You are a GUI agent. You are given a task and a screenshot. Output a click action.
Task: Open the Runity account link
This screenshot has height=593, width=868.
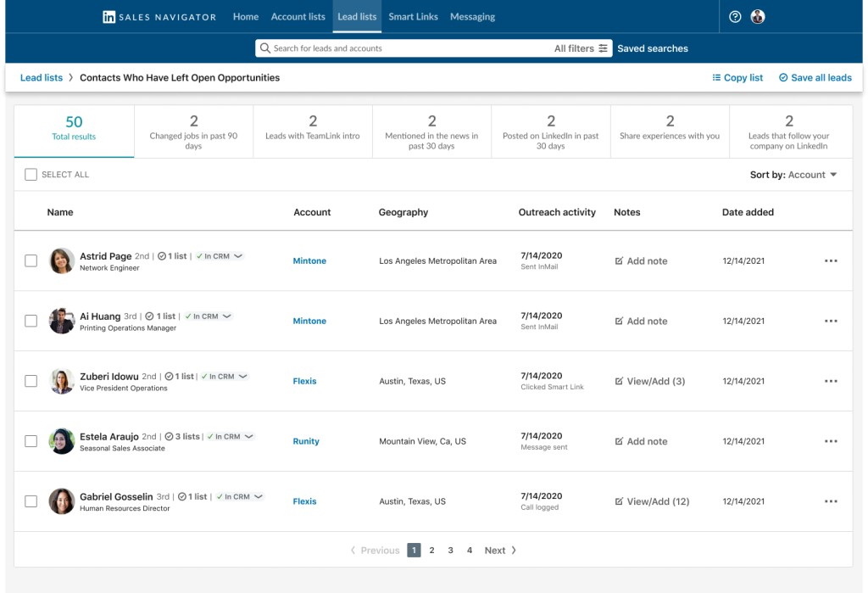pos(306,441)
